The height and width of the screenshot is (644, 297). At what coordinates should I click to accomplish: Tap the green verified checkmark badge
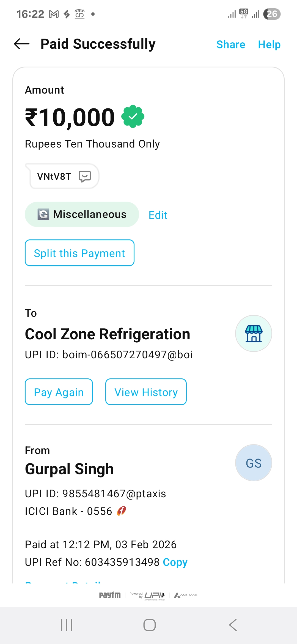pyautogui.click(x=133, y=116)
